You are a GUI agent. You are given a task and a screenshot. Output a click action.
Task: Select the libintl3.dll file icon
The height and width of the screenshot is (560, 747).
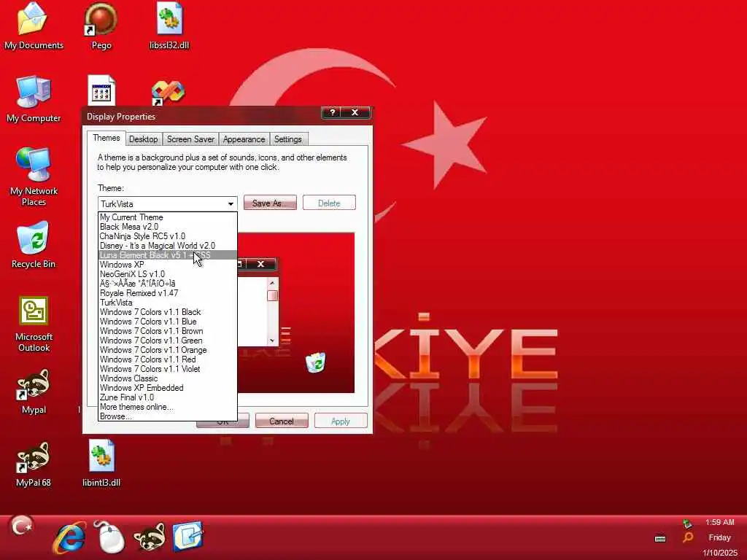[x=101, y=464]
